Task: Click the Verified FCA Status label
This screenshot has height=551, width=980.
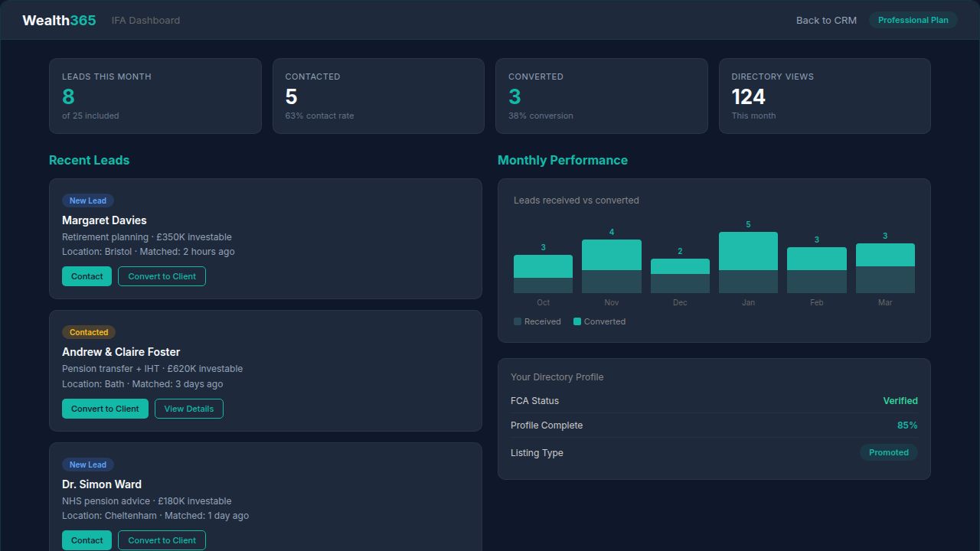Action: click(900, 400)
